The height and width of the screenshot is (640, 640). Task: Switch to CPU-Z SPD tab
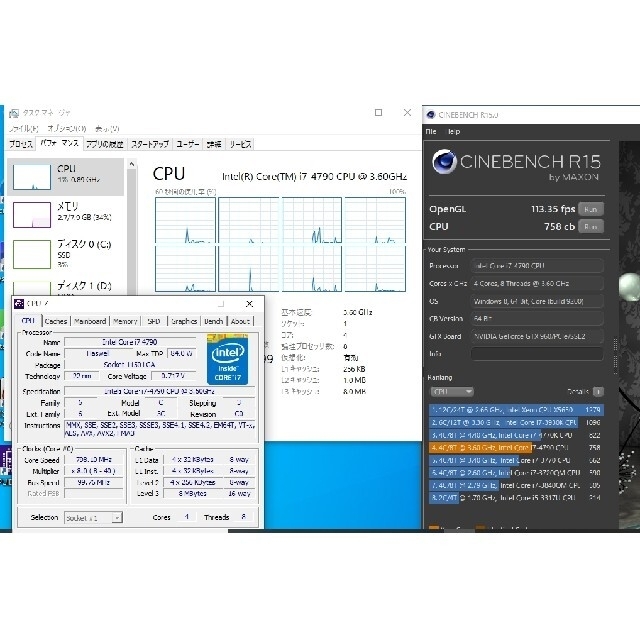tap(154, 321)
